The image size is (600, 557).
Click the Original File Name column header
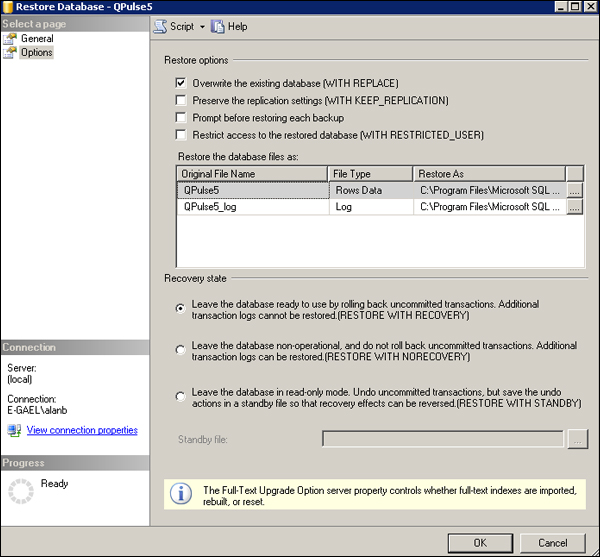[252, 174]
